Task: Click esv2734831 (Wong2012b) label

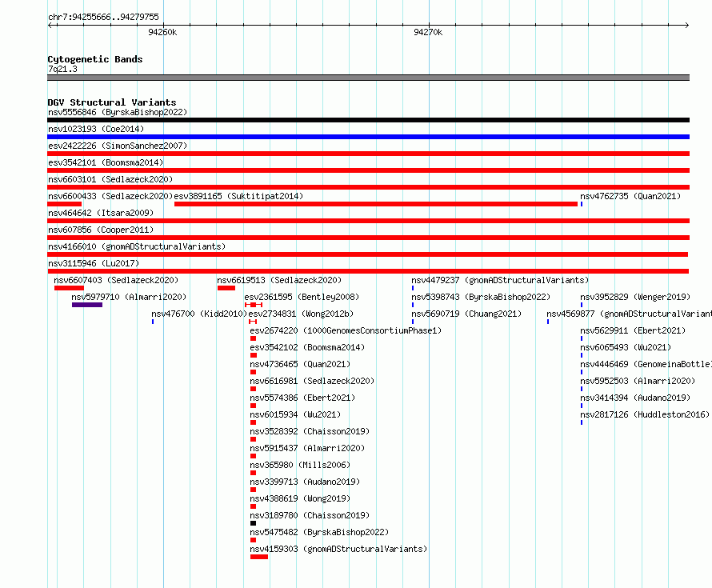Action: pos(301,314)
